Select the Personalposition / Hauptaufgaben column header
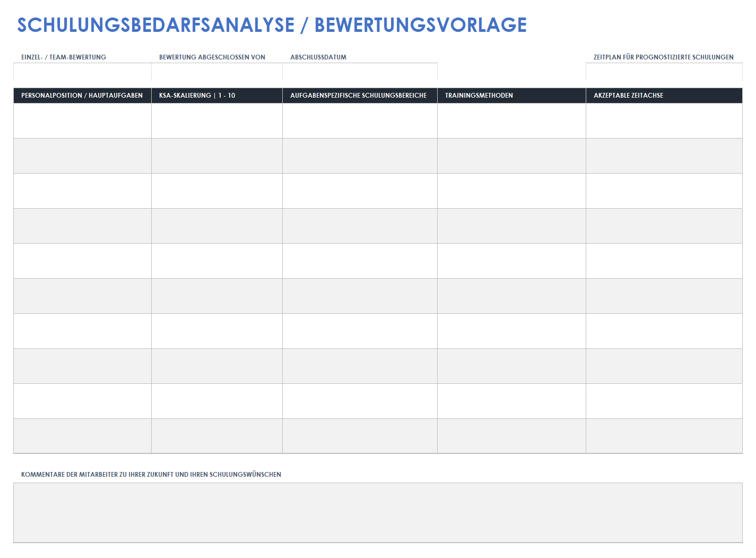This screenshot has width=756, height=558. (x=82, y=96)
